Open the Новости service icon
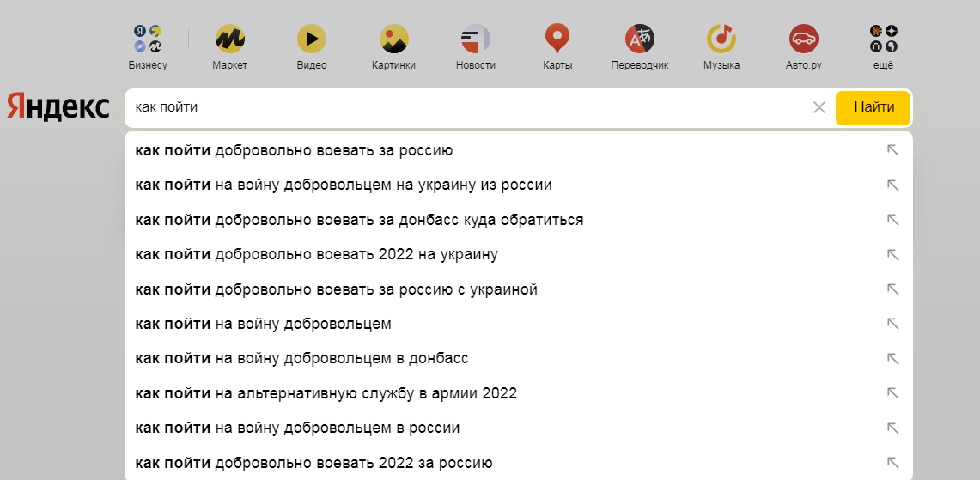 (476, 39)
